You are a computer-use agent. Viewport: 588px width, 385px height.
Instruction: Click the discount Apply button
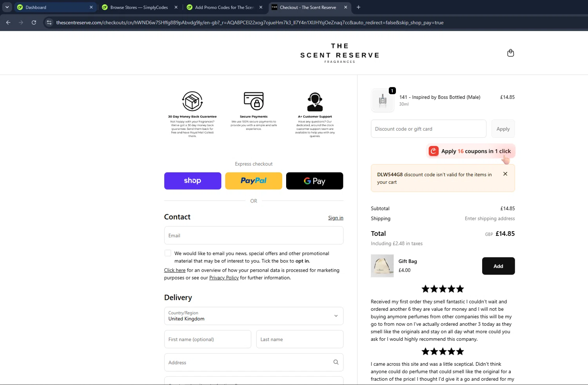point(503,129)
